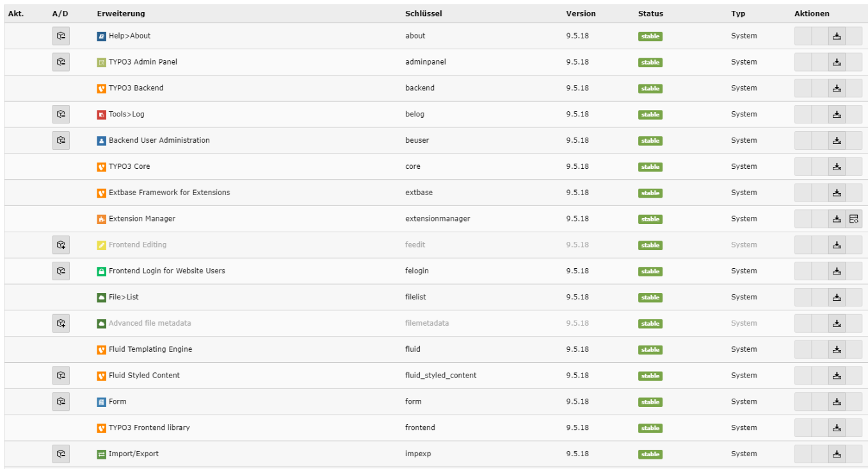Download the belog extension data
The image size is (868, 469).
[837, 115]
